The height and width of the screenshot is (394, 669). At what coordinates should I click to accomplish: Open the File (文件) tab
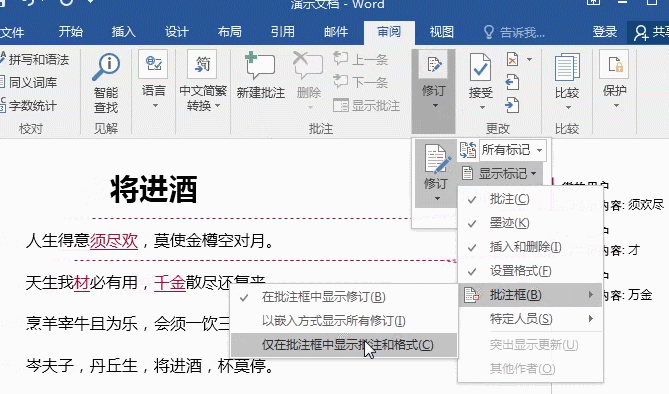pyautogui.click(x=12, y=32)
